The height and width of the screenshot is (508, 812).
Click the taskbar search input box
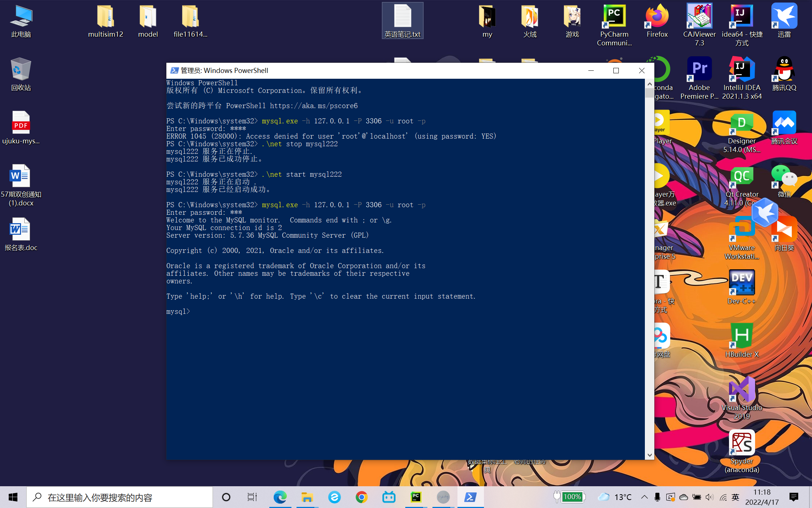click(120, 497)
